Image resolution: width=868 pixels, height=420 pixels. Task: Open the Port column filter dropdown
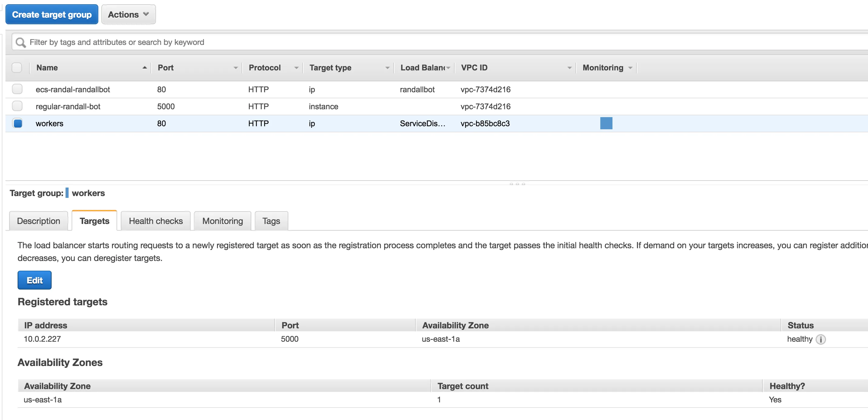point(236,68)
